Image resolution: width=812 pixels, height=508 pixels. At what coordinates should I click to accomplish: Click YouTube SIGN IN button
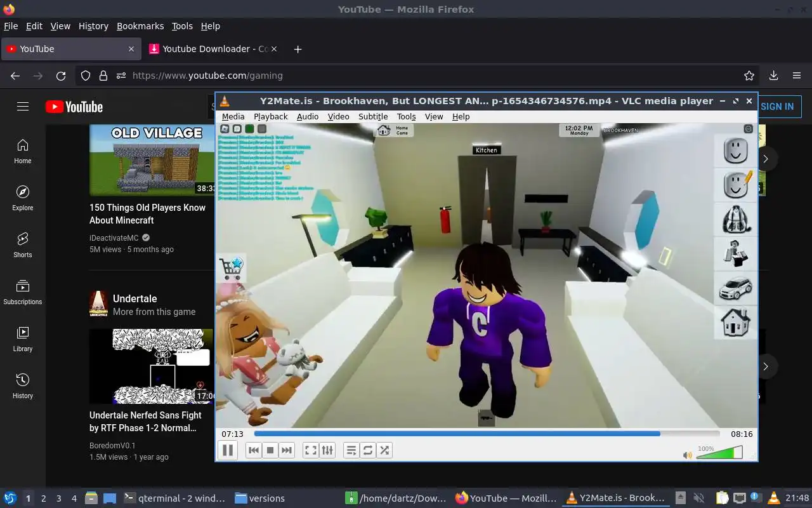coord(777,107)
